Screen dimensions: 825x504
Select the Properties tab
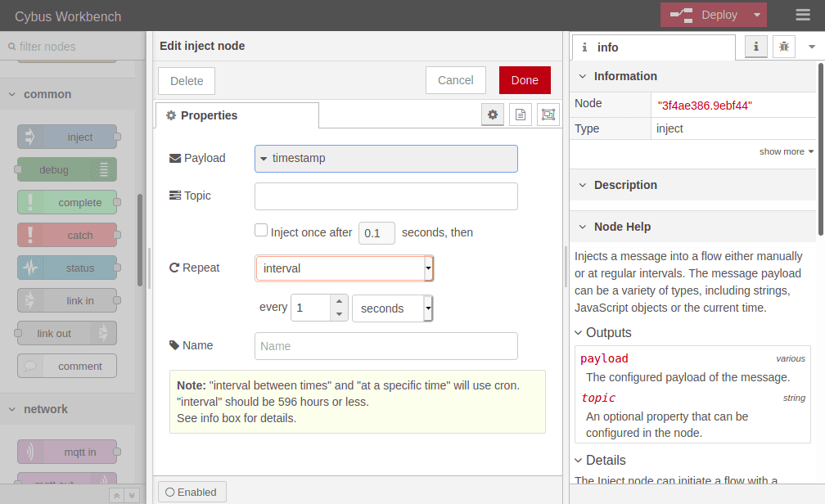click(237, 115)
